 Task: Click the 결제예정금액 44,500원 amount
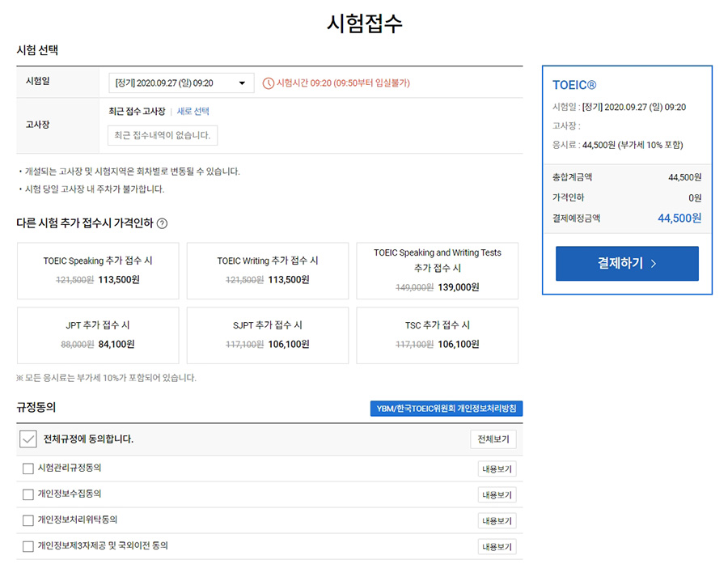(679, 218)
